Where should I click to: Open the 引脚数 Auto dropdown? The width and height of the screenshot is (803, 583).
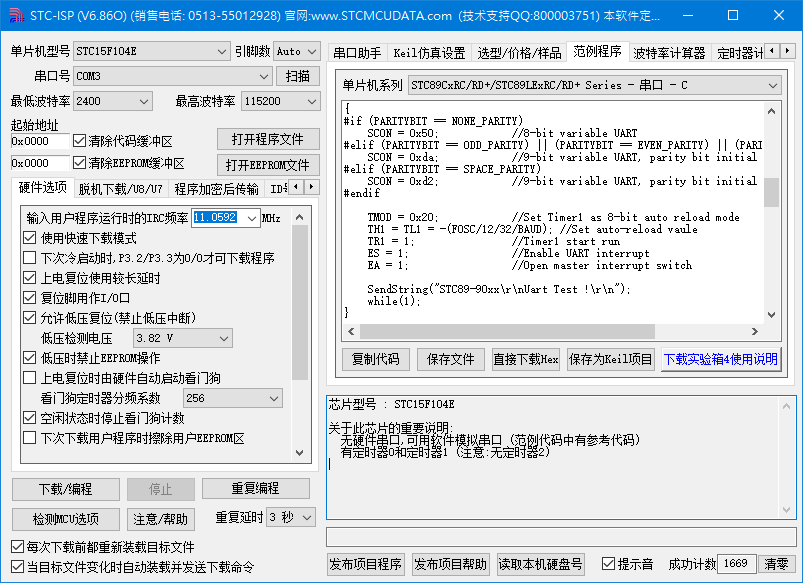(297, 51)
